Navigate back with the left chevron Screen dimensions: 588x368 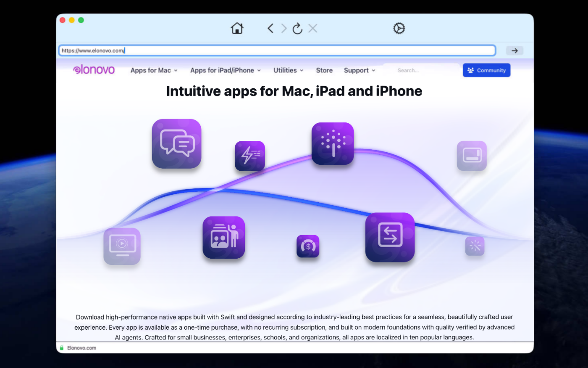270,28
